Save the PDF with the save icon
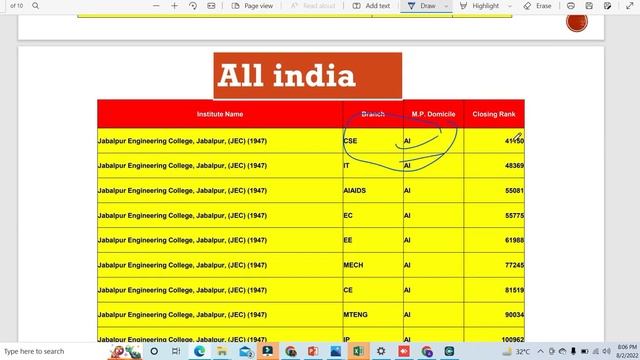This screenshot has height=360, width=640. click(x=589, y=6)
